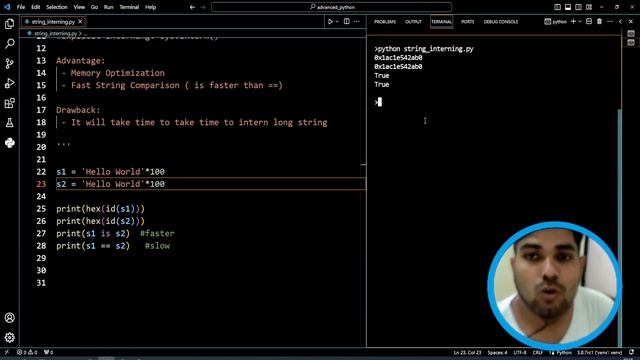Open the editor More Actions ellipsis

pyautogui.click(x=357, y=22)
